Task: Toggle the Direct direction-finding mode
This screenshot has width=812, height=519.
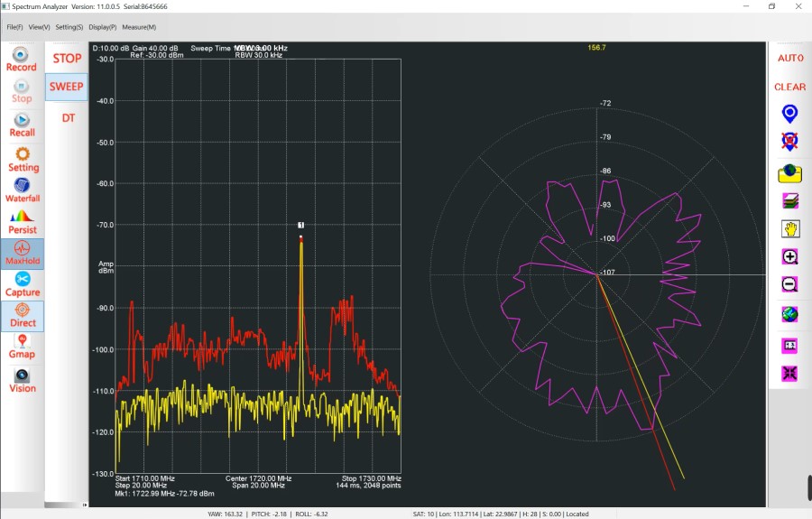Action: pyautogui.click(x=23, y=315)
